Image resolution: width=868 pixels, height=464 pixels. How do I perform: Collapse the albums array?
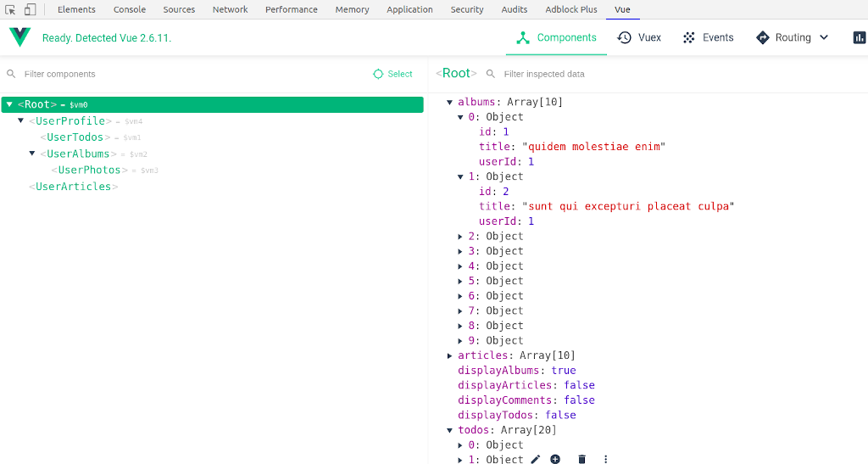point(450,103)
